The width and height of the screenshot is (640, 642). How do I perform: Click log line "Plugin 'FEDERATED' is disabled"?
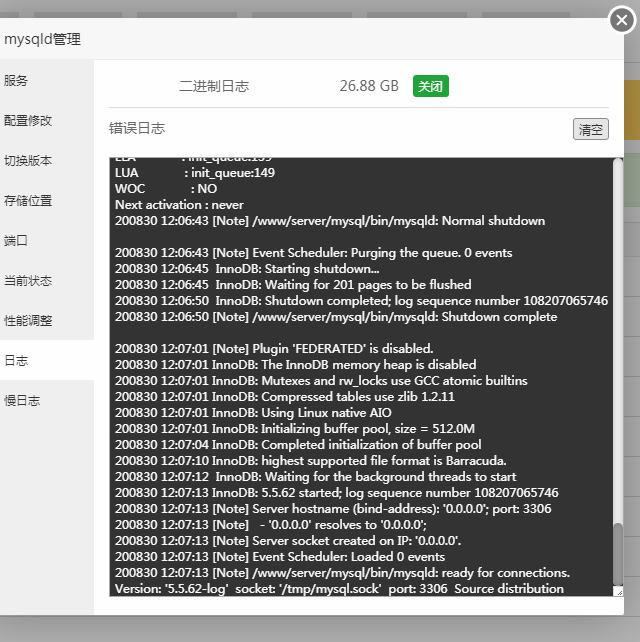(274, 348)
